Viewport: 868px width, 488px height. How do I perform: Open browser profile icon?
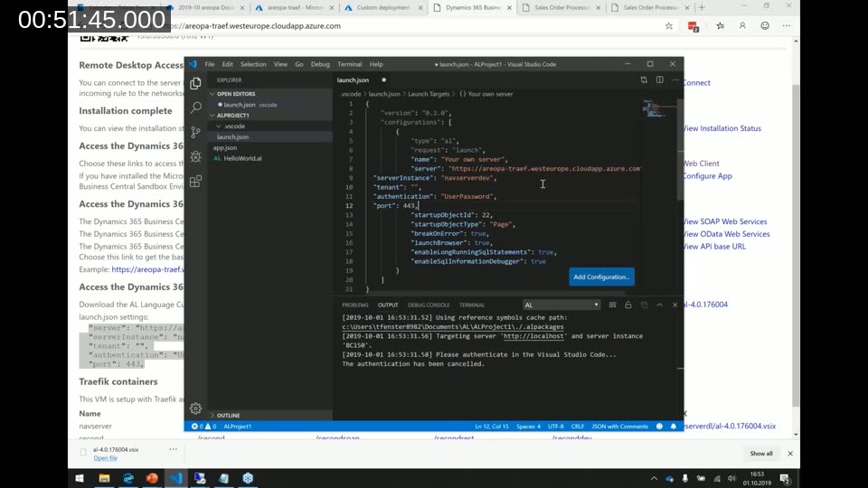(x=742, y=26)
